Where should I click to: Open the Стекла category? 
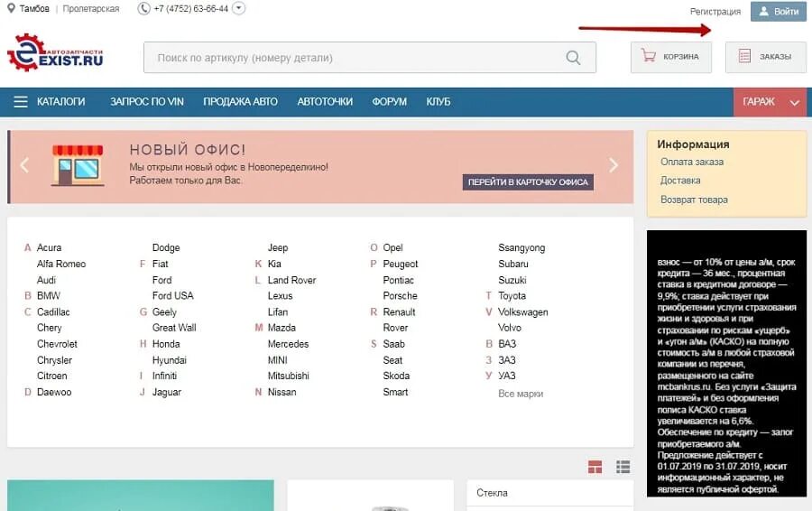492,493
